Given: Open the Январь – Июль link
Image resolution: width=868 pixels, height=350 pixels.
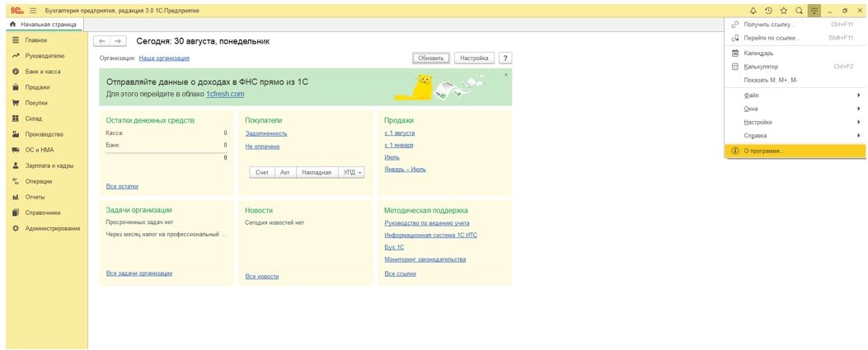Looking at the screenshot, I should [406, 169].
